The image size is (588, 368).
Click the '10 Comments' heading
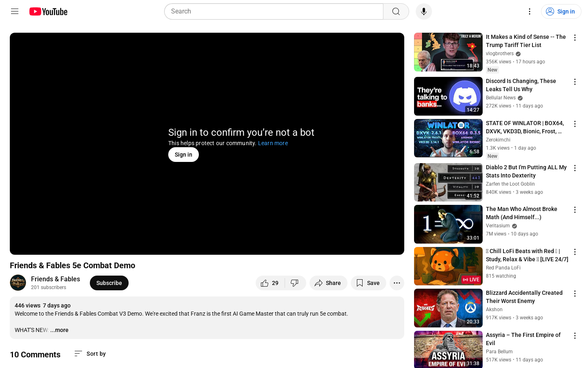(x=35, y=355)
